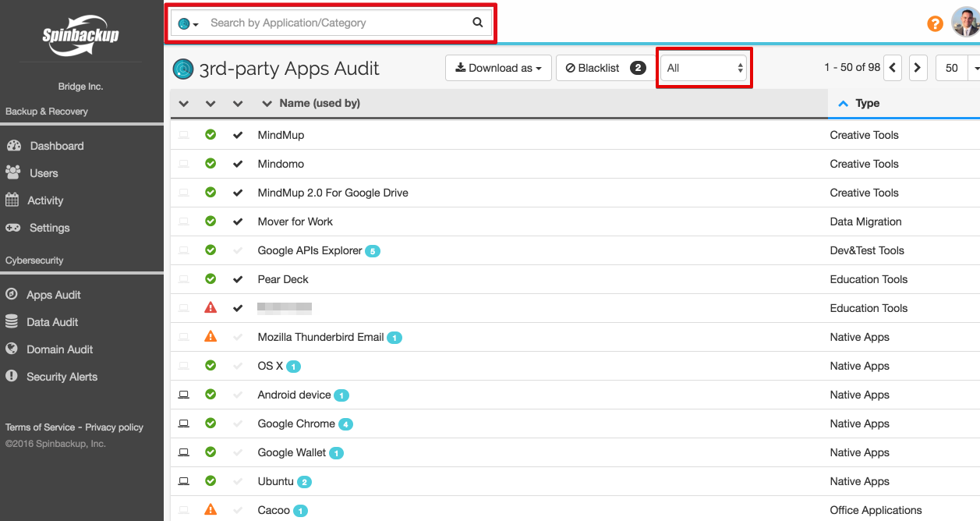Click the Apps Audit compass icon
This screenshot has height=521, width=980.
point(11,294)
